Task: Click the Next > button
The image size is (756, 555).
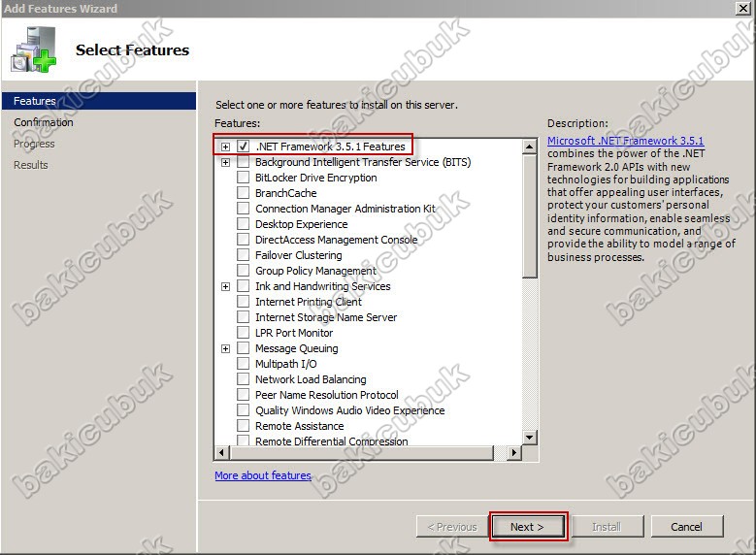Action: (x=528, y=527)
